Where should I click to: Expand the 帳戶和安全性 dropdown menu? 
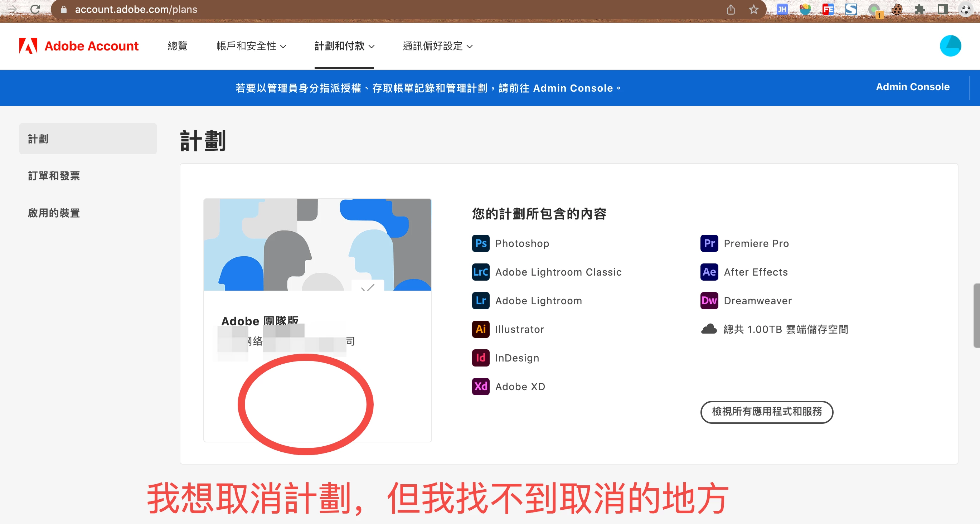click(x=251, y=46)
